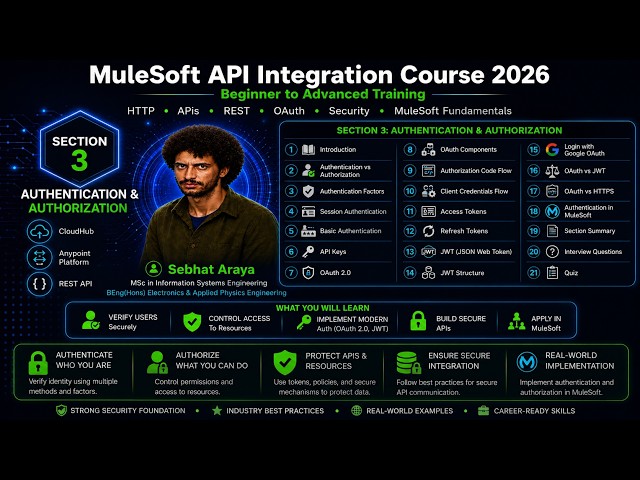Click "Login with Google OAuth" text
The height and width of the screenshot is (480, 640).
[x=584, y=150]
